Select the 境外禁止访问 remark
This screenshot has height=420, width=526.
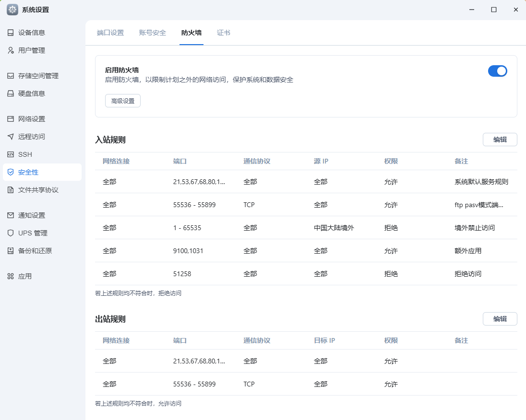tap(475, 228)
